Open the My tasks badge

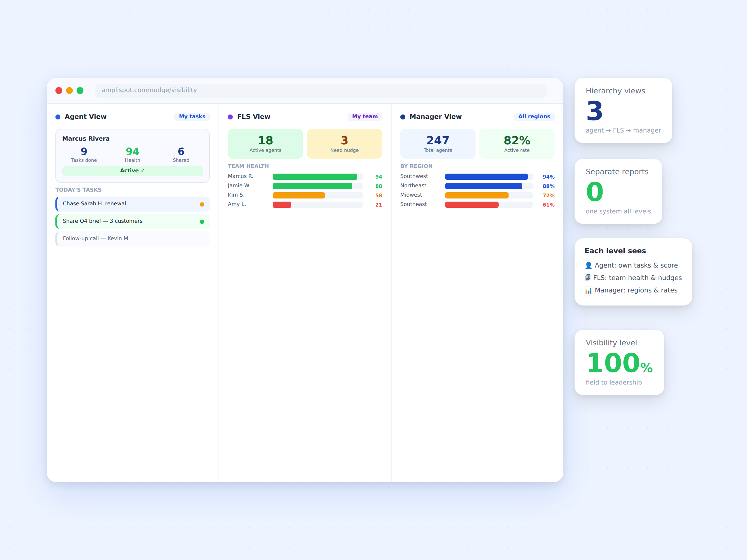click(x=192, y=116)
